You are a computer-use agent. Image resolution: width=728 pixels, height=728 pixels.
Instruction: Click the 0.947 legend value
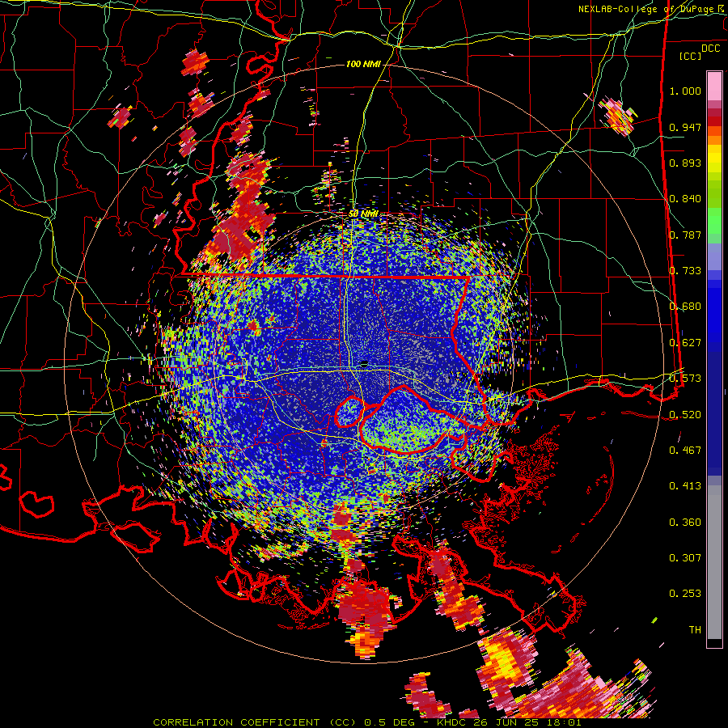click(685, 127)
